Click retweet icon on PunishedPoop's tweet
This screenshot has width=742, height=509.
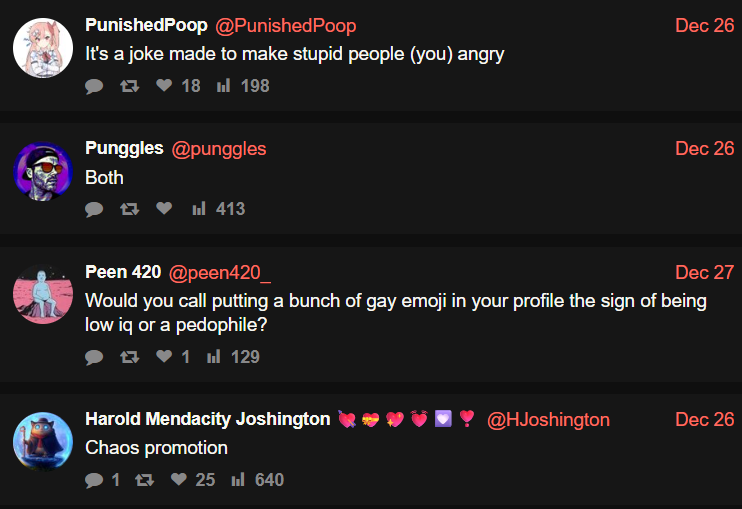tap(129, 86)
